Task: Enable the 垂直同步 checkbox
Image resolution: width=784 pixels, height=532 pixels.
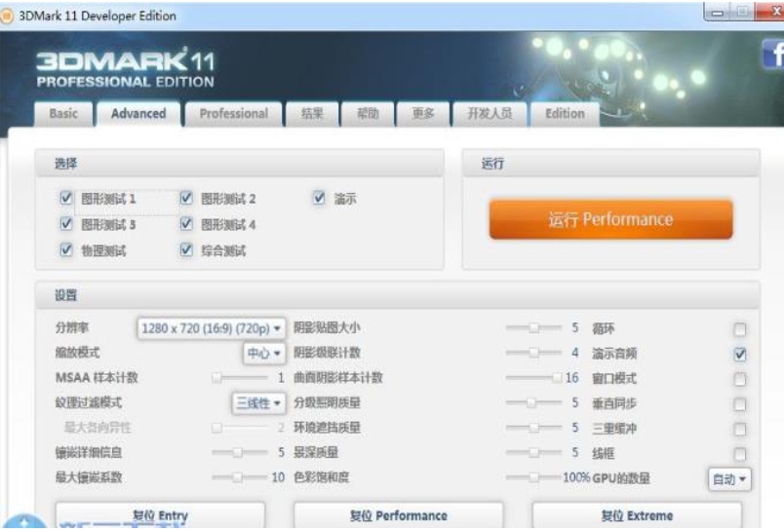Action: tap(740, 403)
